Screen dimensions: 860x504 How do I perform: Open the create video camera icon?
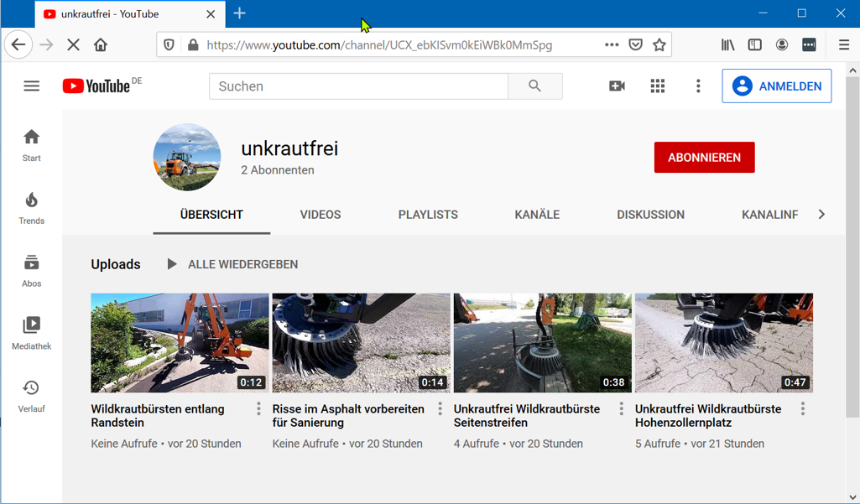(617, 86)
